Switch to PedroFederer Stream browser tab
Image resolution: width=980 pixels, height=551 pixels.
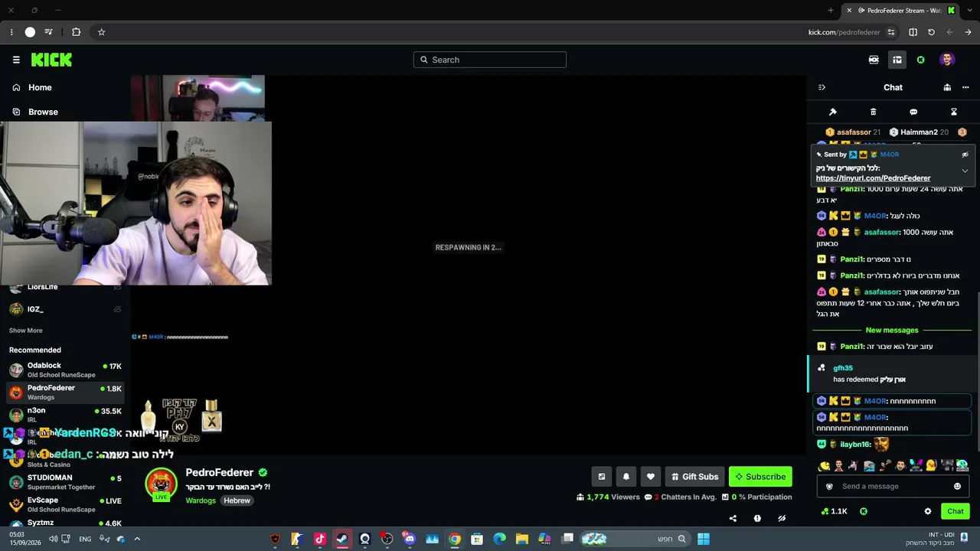(x=898, y=11)
